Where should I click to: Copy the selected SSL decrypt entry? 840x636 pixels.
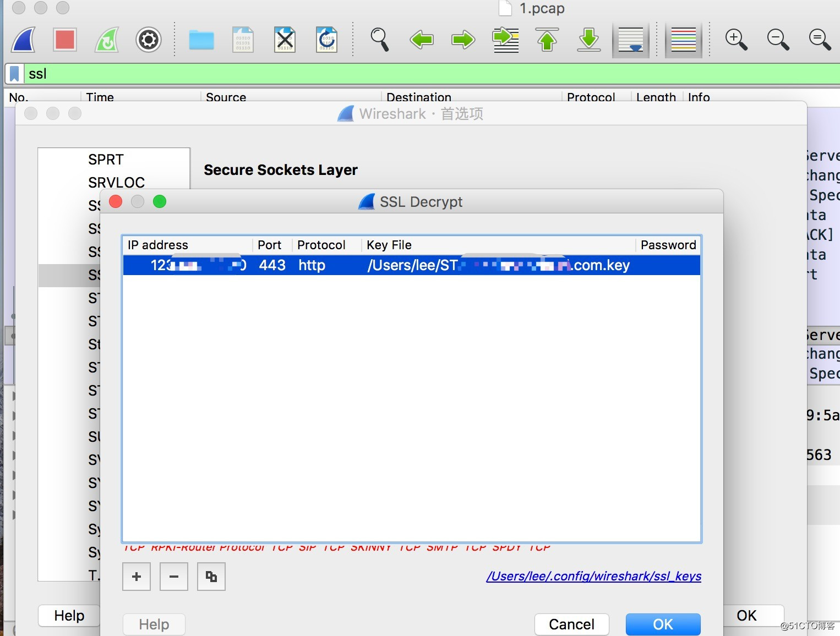(211, 577)
